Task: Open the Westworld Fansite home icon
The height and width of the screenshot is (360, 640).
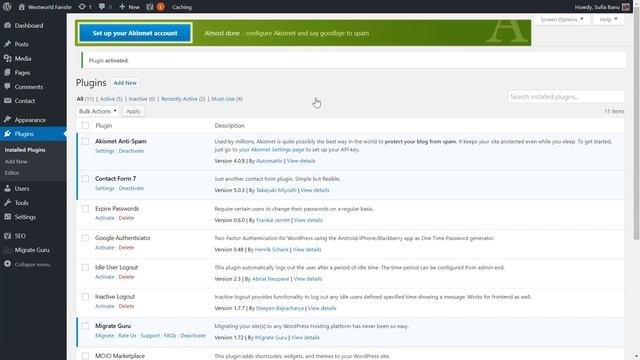Action: 22,7
